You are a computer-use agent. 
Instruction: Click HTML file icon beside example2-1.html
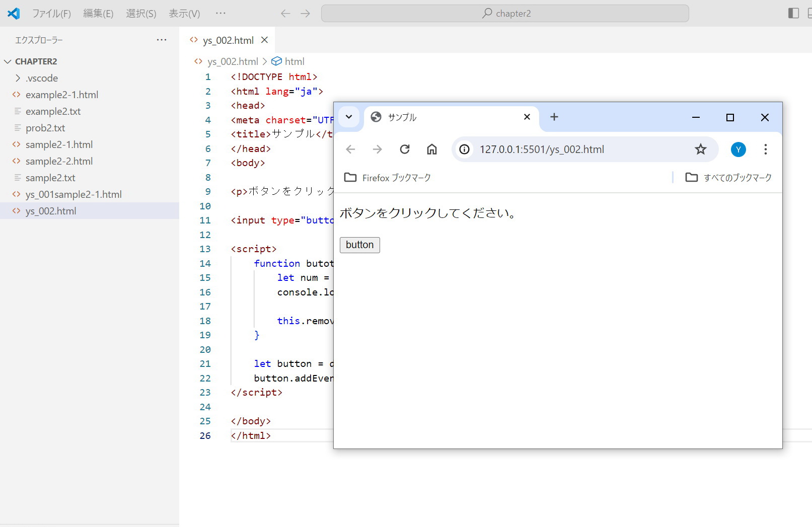tap(17, 95)
